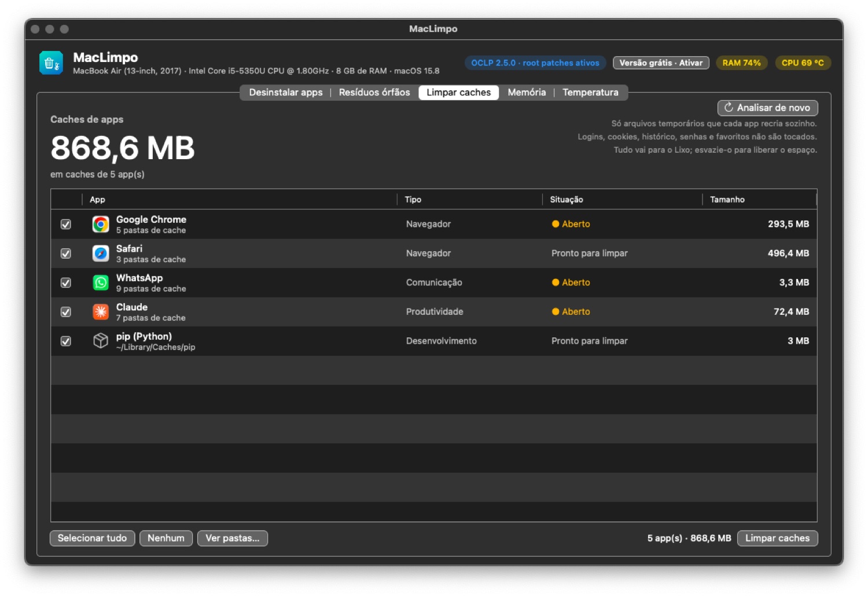The height and width of the screenshot is (596, 868).
Task: Click the 3,3 MB size cell
Action: 794,282
